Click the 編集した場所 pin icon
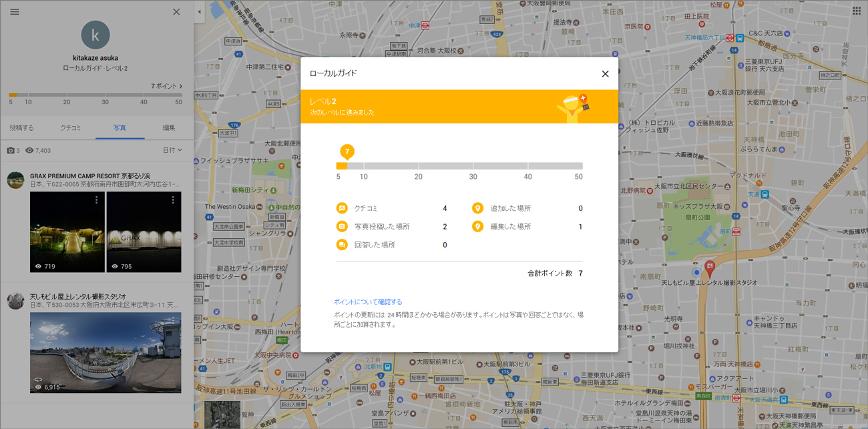 [x=477, y=227]
